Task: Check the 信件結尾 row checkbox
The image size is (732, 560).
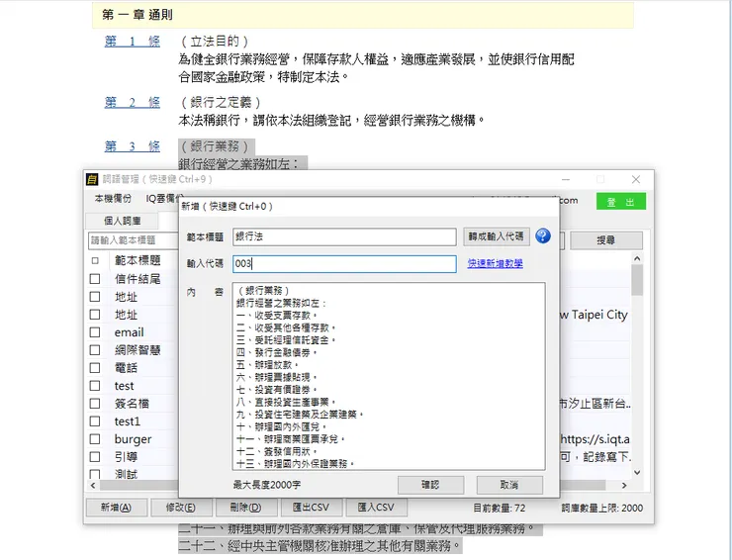Action: tap(95, 279)
